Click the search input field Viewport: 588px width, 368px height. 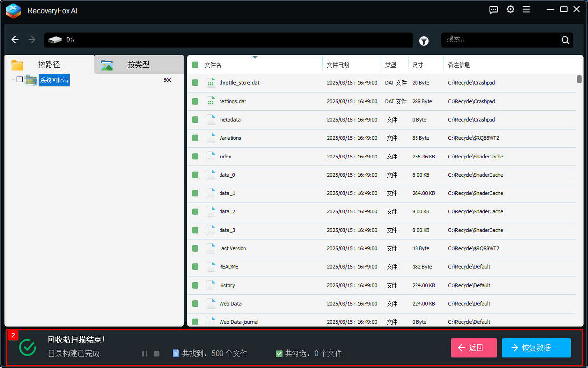(500, 40)
